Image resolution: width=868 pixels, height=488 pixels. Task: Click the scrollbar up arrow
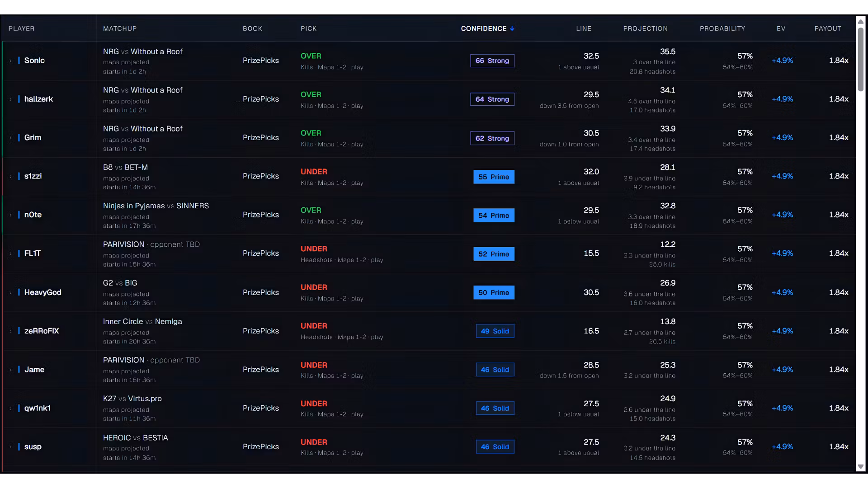point(860,22)
